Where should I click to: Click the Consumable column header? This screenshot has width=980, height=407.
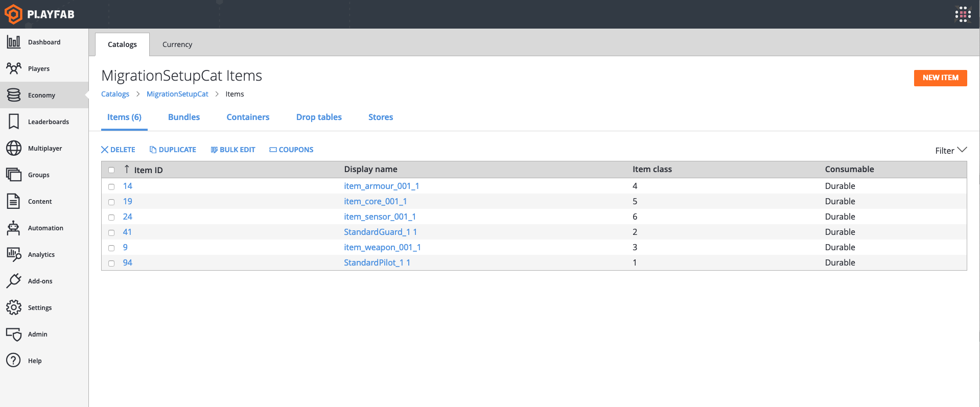pos(849,169)
